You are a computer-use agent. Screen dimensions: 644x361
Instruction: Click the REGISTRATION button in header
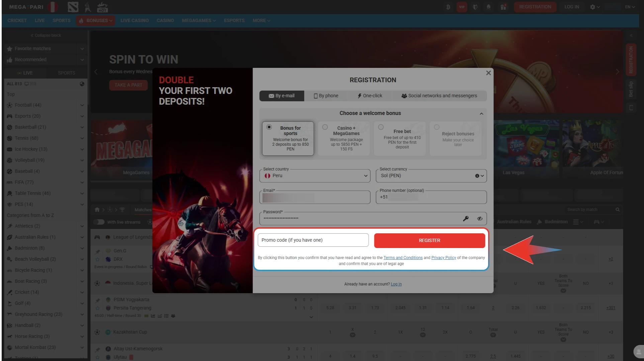point(535,7)
